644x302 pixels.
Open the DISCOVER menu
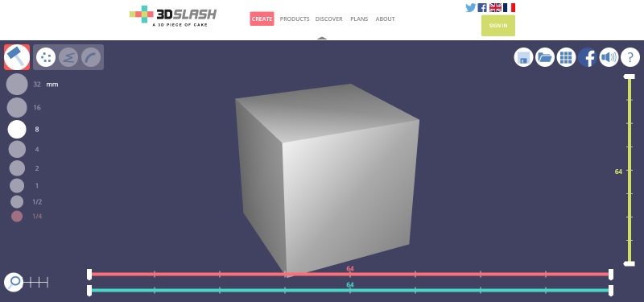click(329, 19)
